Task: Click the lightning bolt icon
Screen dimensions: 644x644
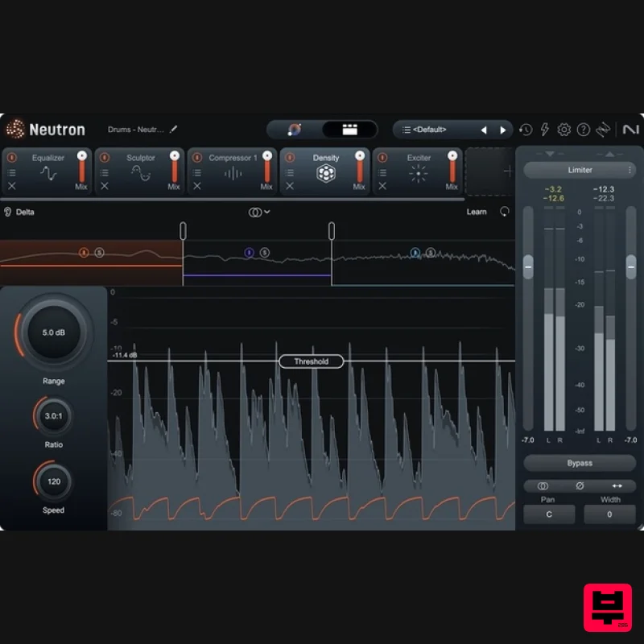Action: pos(545,130)
